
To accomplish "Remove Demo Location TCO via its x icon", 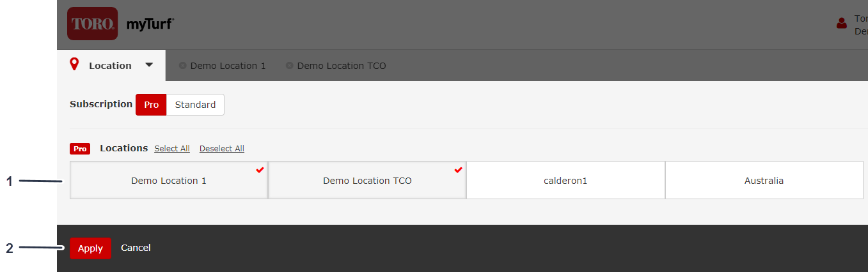I will [289, 66].
